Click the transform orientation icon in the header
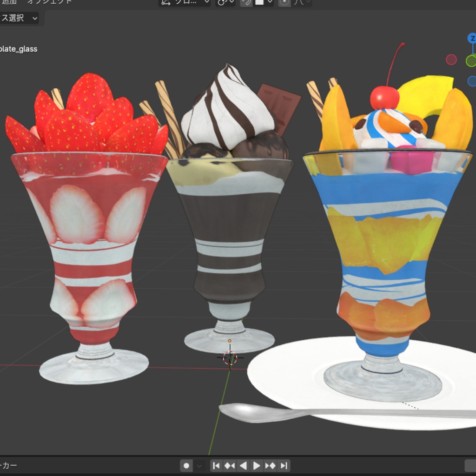 click(x=165, y=3)
